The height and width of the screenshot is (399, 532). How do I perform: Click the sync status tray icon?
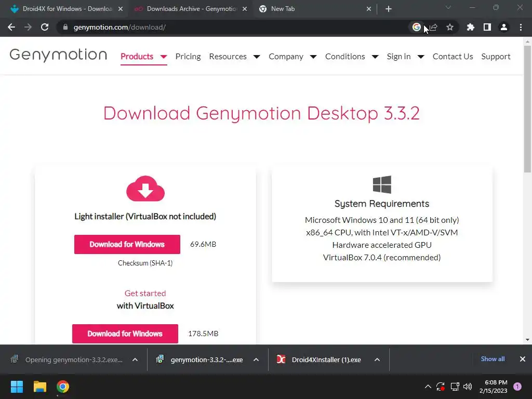pyautogui.click(x=441, y=387)
